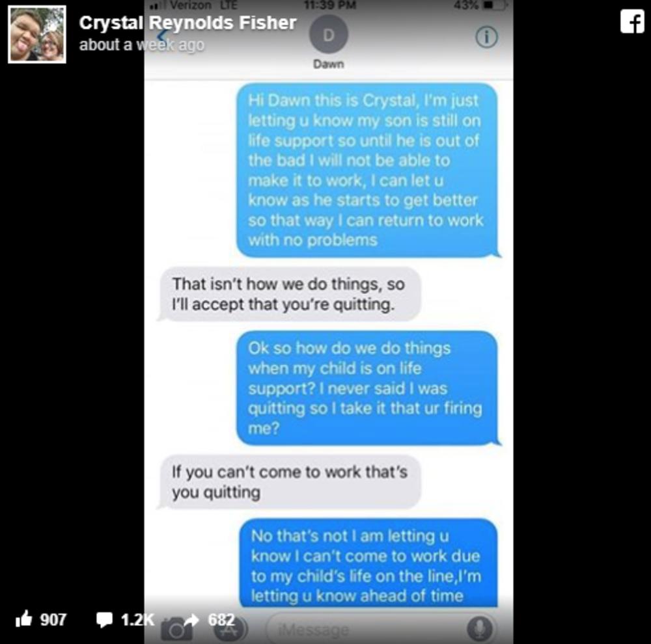The image size is (651, 644).
Task: Click the thumbs-up like icon
Action: [x=23, y=618]
